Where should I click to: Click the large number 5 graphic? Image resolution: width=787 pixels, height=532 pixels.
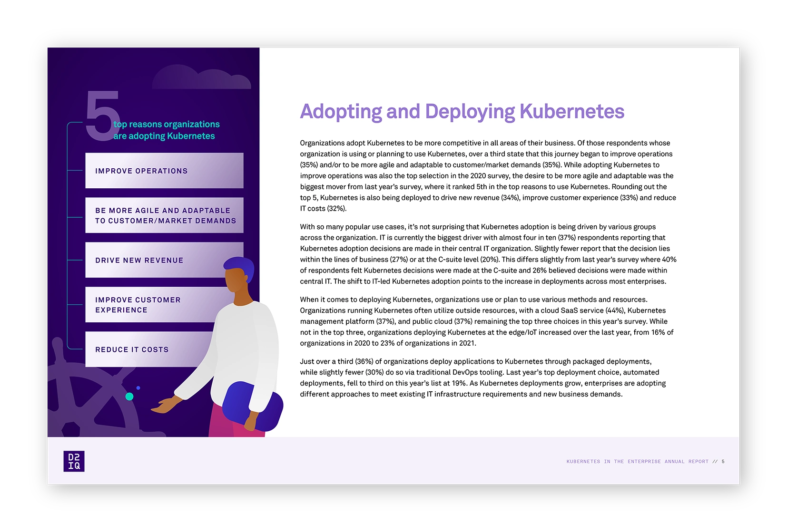coord(102,116)
